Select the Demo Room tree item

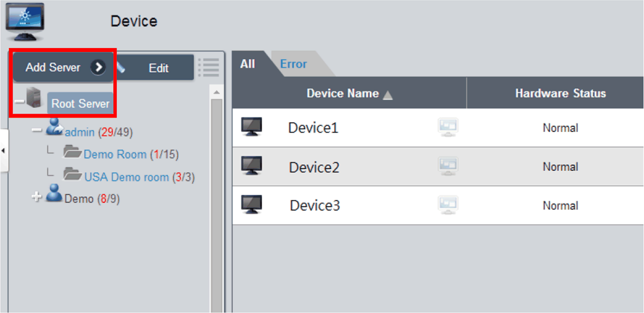115,155
